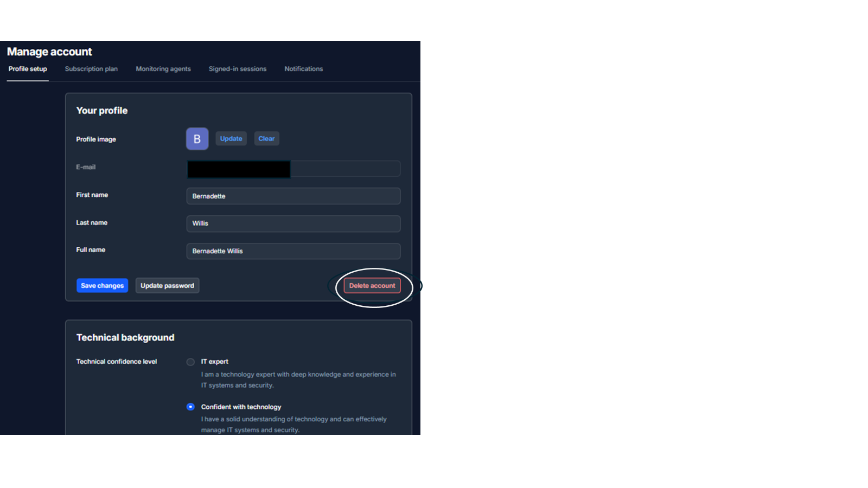868x488 pixels.
Task: Focus the First name field containing Bernadette
Action: point(293,196)
